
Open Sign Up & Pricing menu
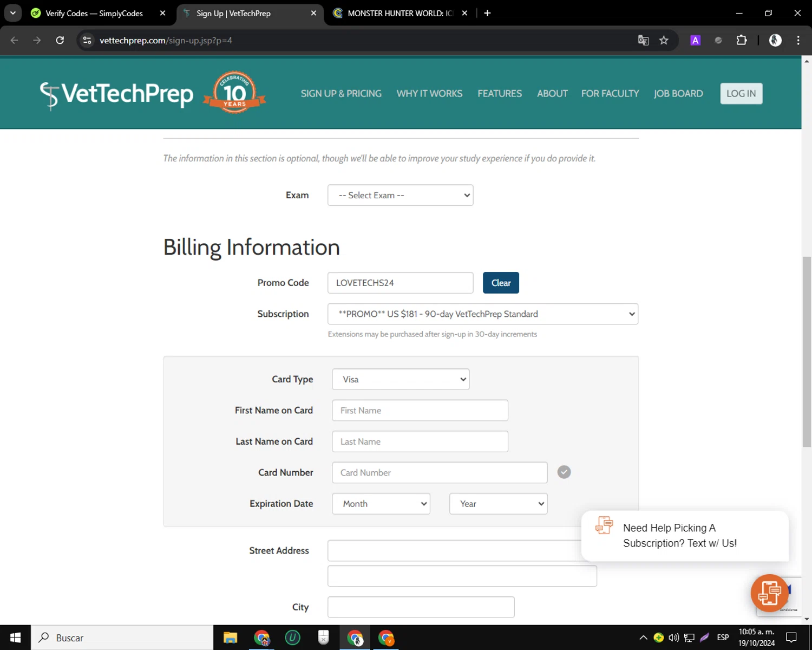tap(341, 94)
